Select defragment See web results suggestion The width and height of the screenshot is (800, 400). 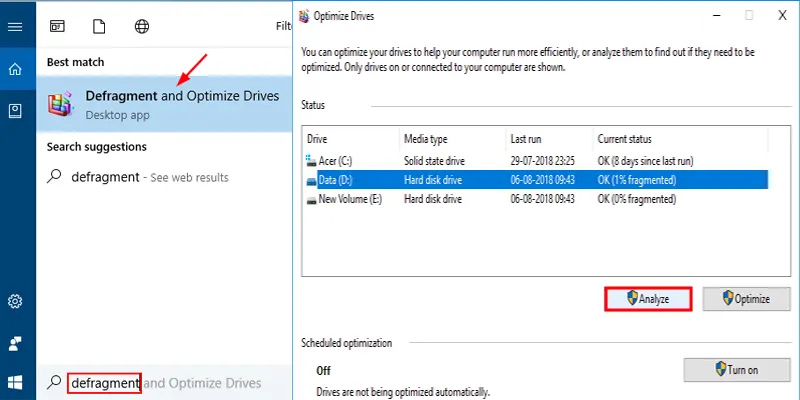(164, 177)
